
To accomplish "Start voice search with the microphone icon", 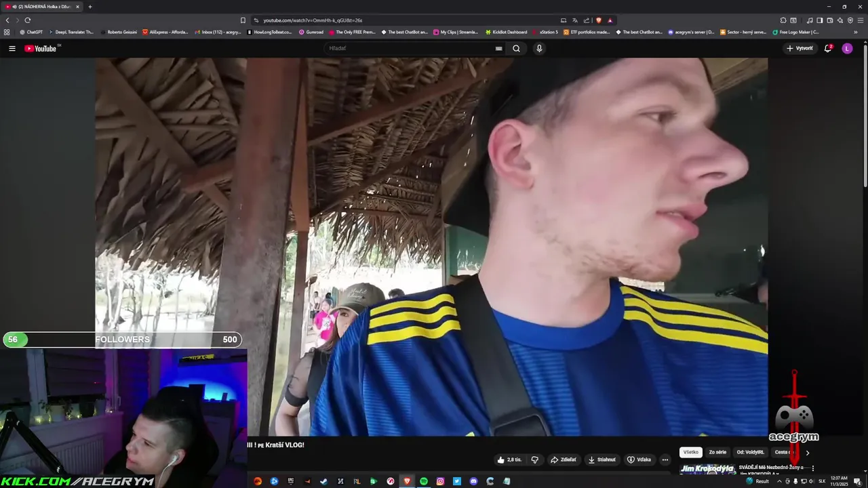I will tap(539, 48).
